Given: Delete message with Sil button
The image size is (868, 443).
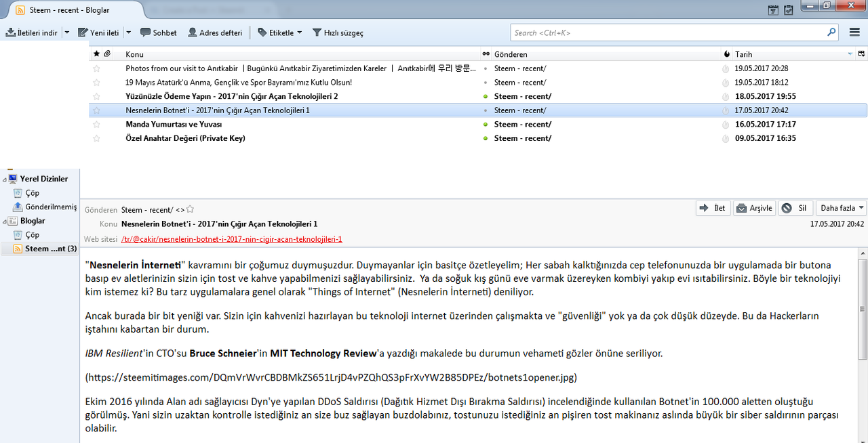Looking at the screenshot, I should (x=795, y=208).
